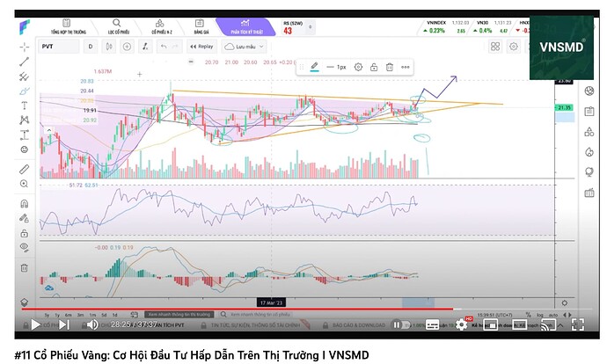Select the crosshair cursor tool
The image size is (607, 364).
click(25, 47)
